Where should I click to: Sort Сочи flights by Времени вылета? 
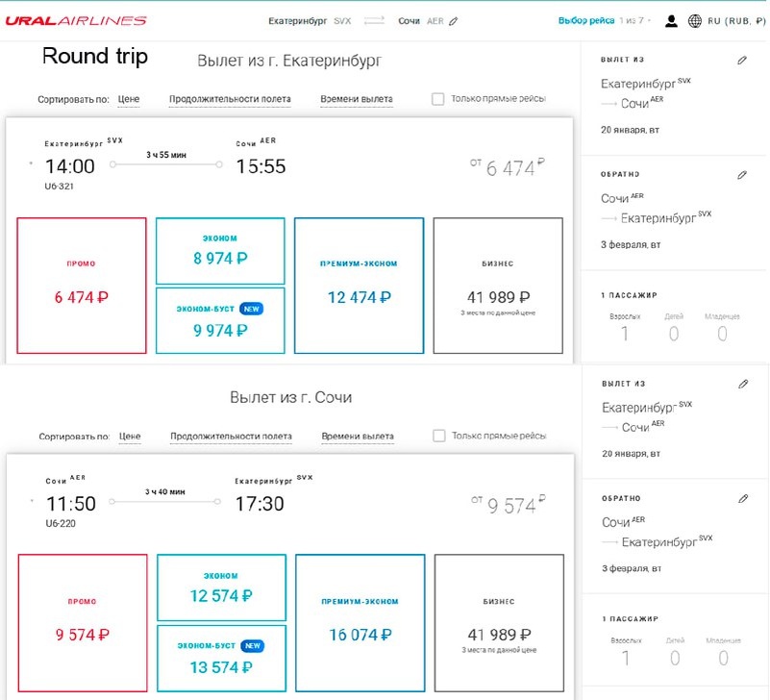pos(357,437)
